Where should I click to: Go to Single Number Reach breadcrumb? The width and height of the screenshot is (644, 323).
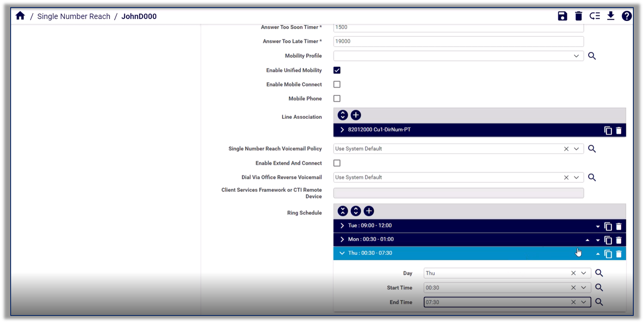(x=73, y=16)
